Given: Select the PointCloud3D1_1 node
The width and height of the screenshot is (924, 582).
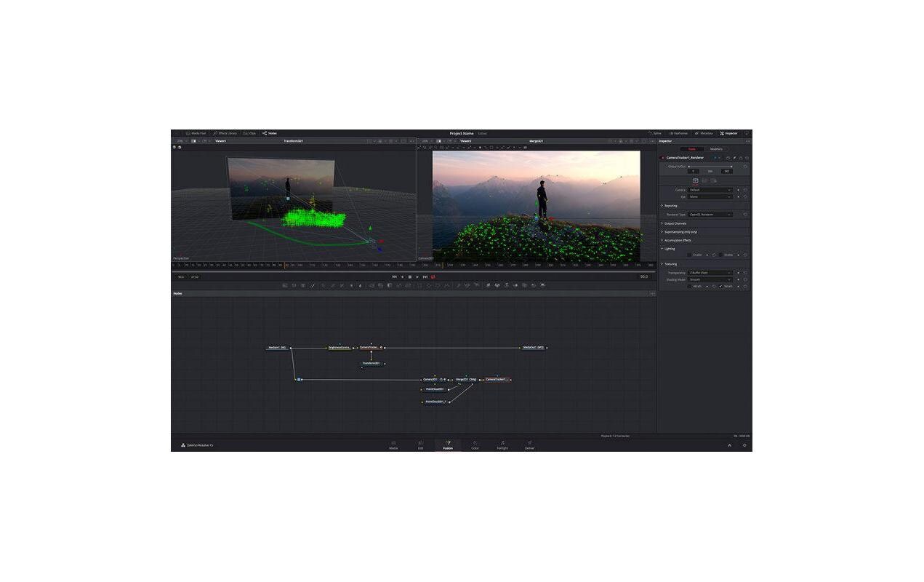Looking at the screenshot, I should (x=435, y=402).
